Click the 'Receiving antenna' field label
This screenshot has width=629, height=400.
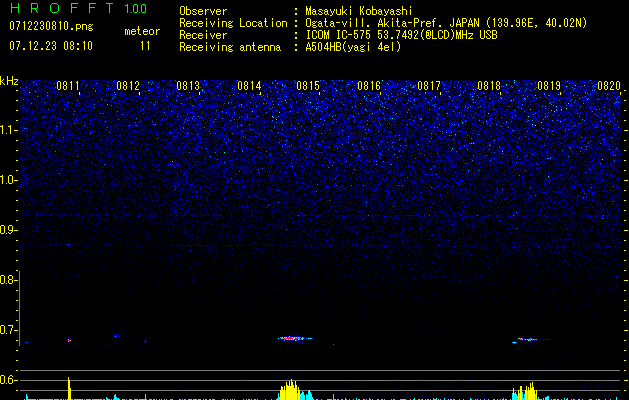click(230, 47)
